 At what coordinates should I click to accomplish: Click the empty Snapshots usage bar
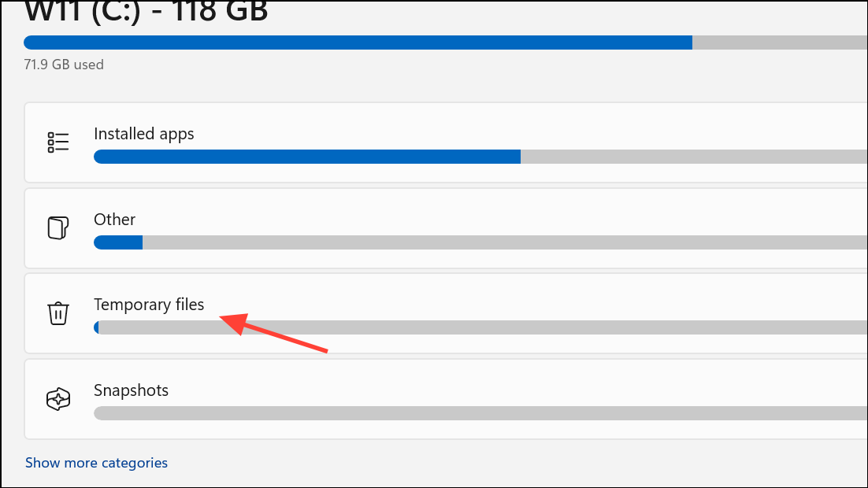click(480, 413)
